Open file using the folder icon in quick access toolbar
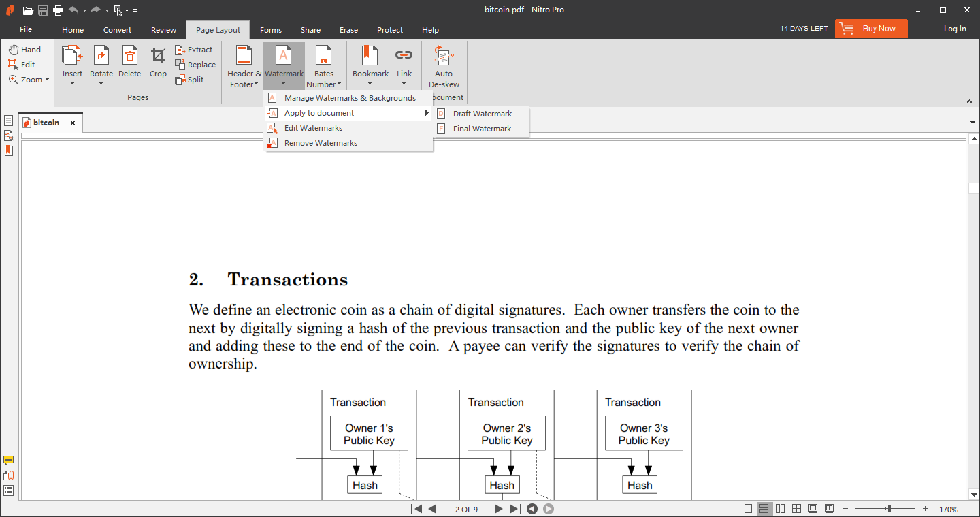Screen dimensions: 980x517 28,10
